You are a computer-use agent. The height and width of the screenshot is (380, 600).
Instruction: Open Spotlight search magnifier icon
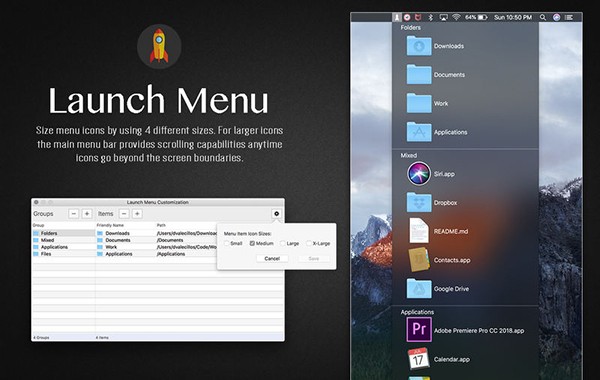click(543, 17)
